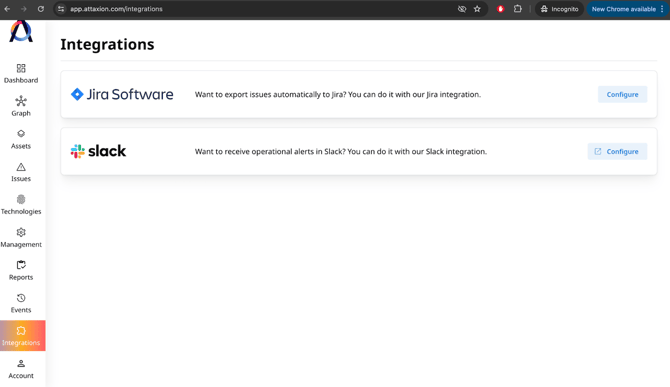Click New Chrome available button
Screen dimensions: 670x387
tap(623, 9)
